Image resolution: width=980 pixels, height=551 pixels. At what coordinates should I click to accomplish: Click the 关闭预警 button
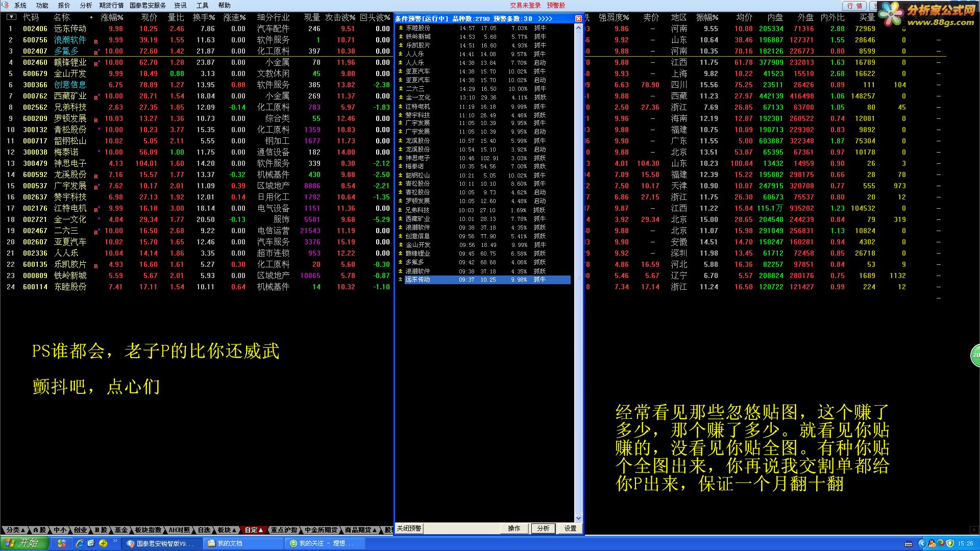click(409, 529)
